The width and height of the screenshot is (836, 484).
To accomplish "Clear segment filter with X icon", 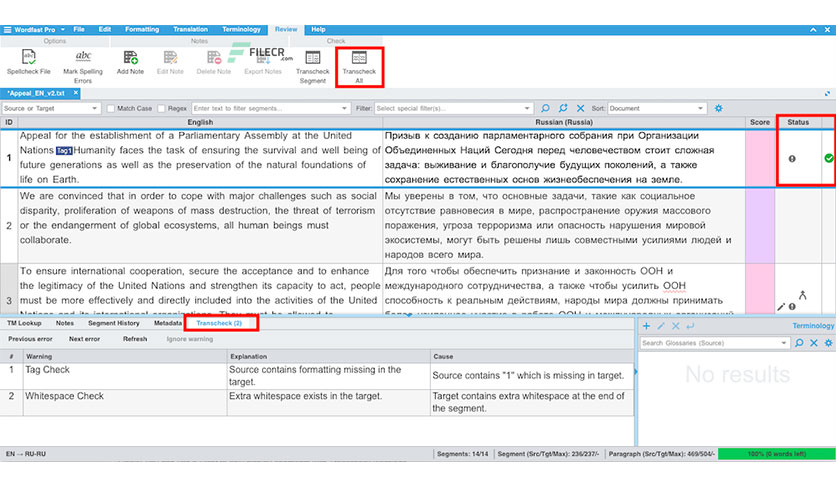I will pos(580,108).
